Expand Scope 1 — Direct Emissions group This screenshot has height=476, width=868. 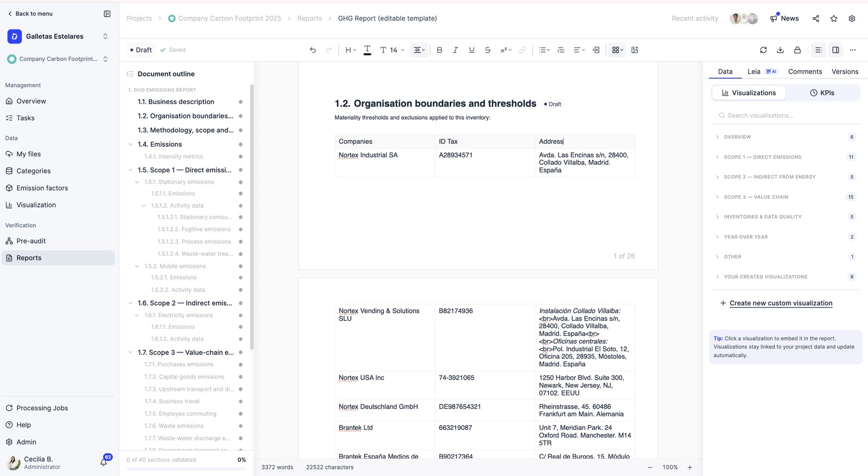click(x=786, y=157)
